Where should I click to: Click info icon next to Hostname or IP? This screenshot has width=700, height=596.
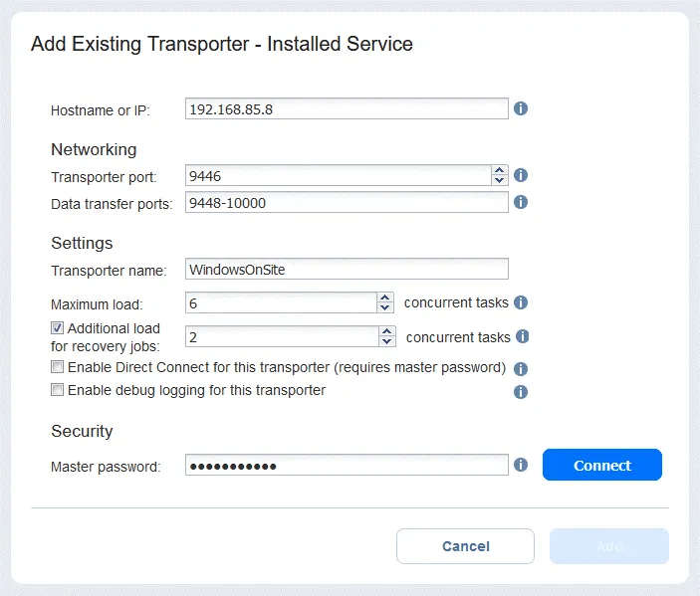click(520, 108)
